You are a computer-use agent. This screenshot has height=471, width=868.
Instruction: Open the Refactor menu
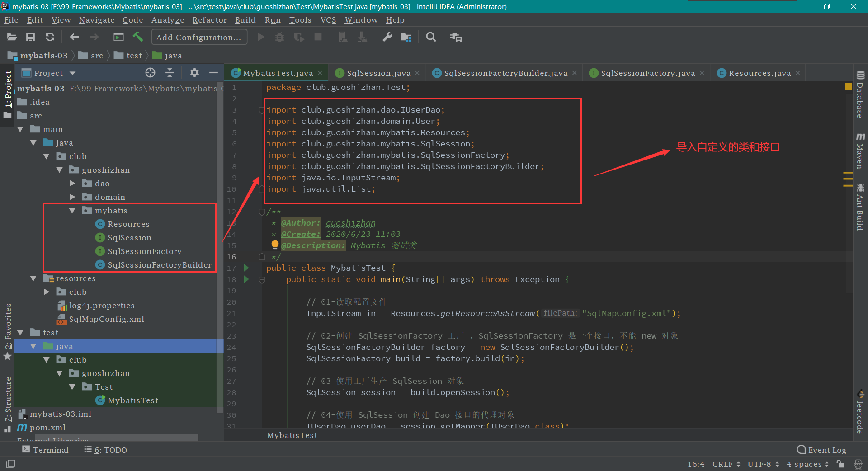(x=209, y=20)
